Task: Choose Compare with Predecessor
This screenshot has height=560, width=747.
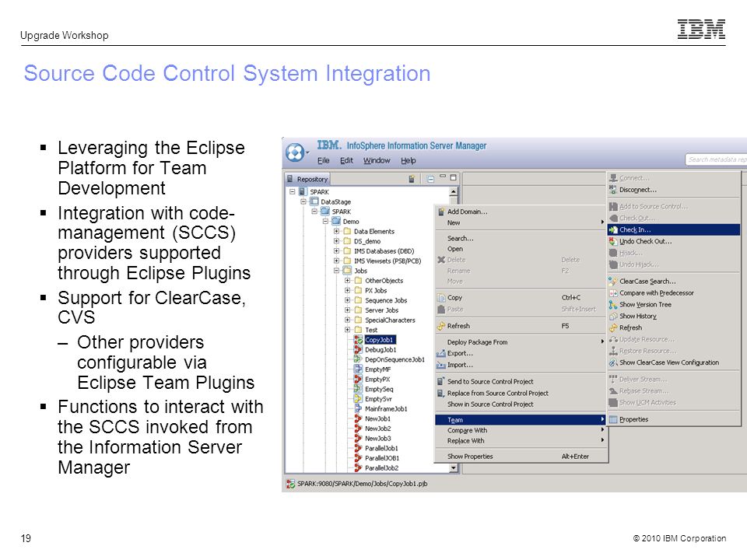Action: [674, 293]
